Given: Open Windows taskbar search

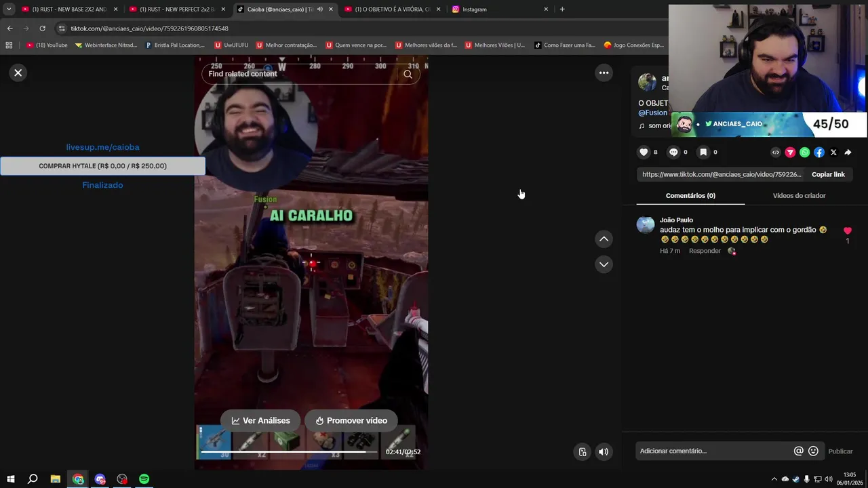Looking at the screenshot, I should 33,479.
